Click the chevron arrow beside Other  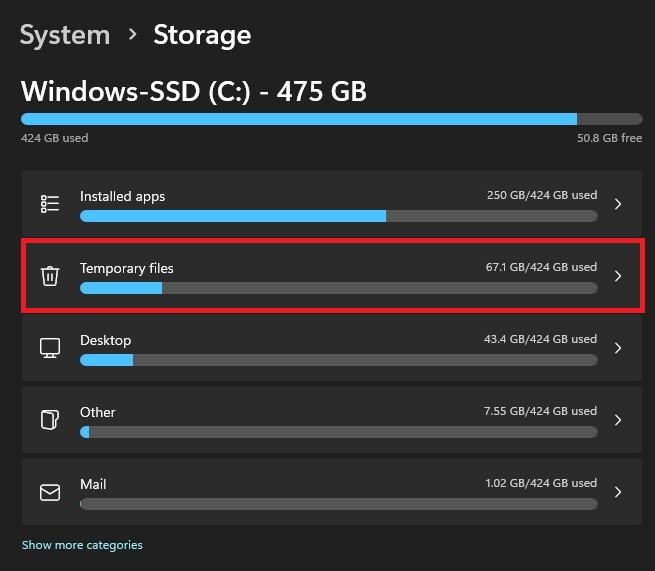pyautogui.click(x=618, y=420)
